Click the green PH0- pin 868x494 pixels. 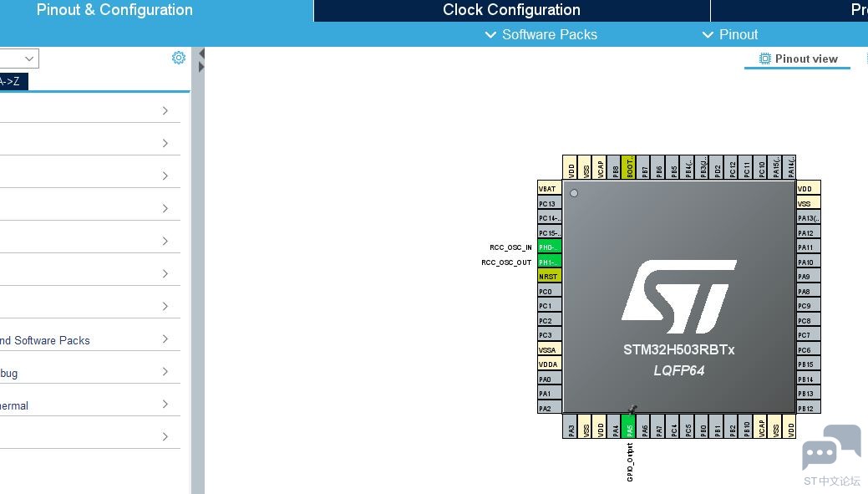pos(549,247)
